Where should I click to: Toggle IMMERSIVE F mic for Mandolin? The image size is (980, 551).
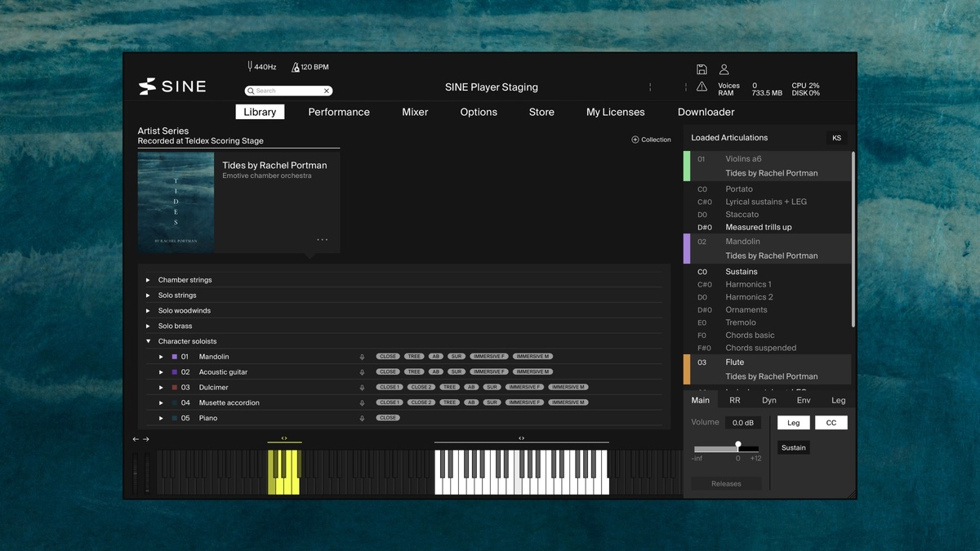click(488, 357)
